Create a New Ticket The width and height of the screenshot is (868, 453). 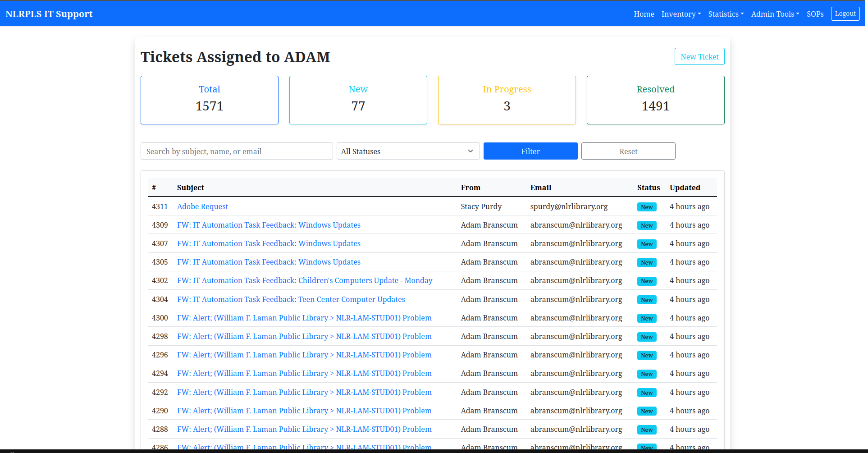pyautogui.click(x=699, y=57)
